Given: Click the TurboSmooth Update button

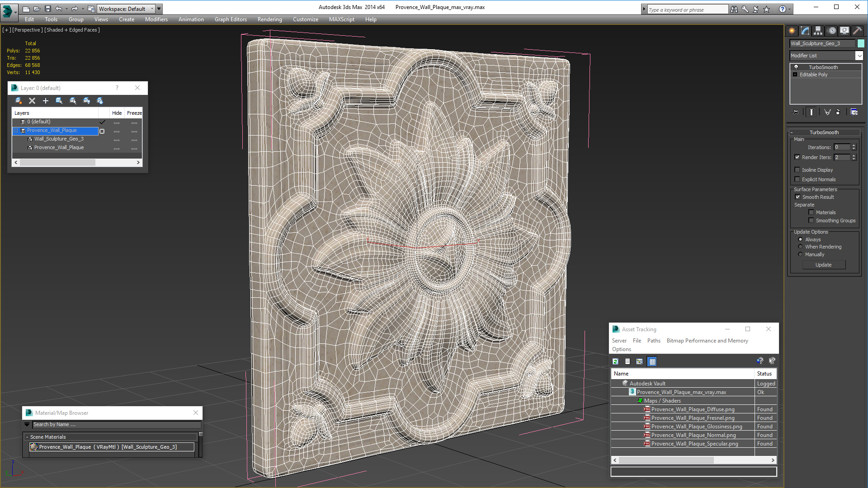Looking at the screenshot, I should pyautogui.click(x=823, y=265).
